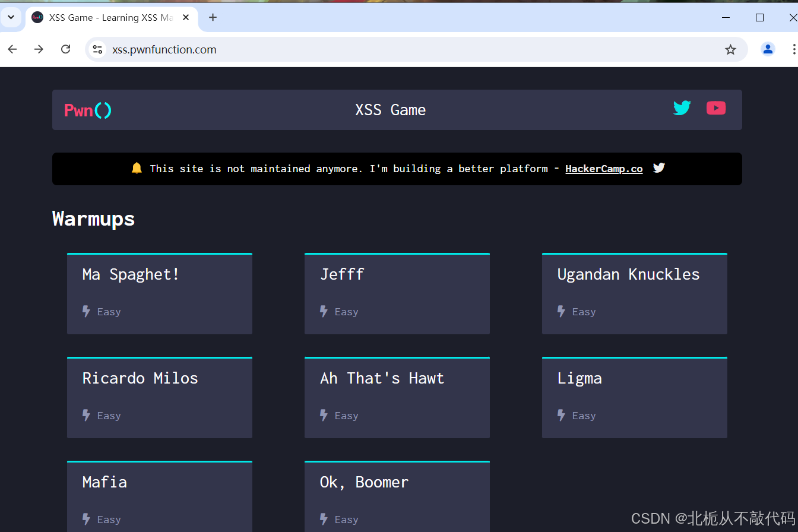
Task: Open the Jefff challenge
Action: point(397,293)
